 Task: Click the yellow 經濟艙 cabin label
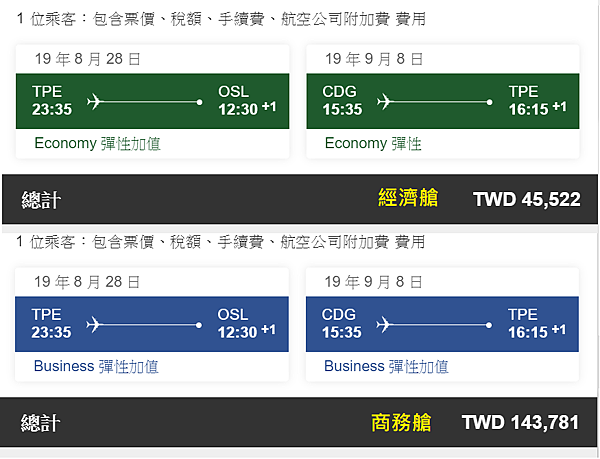coord(408,198)
